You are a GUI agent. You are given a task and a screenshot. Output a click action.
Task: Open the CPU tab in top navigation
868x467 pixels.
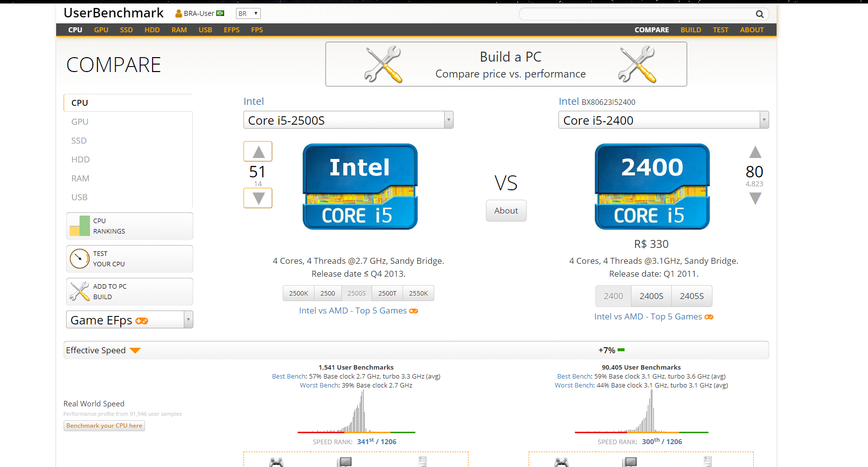tap(76, 30)
